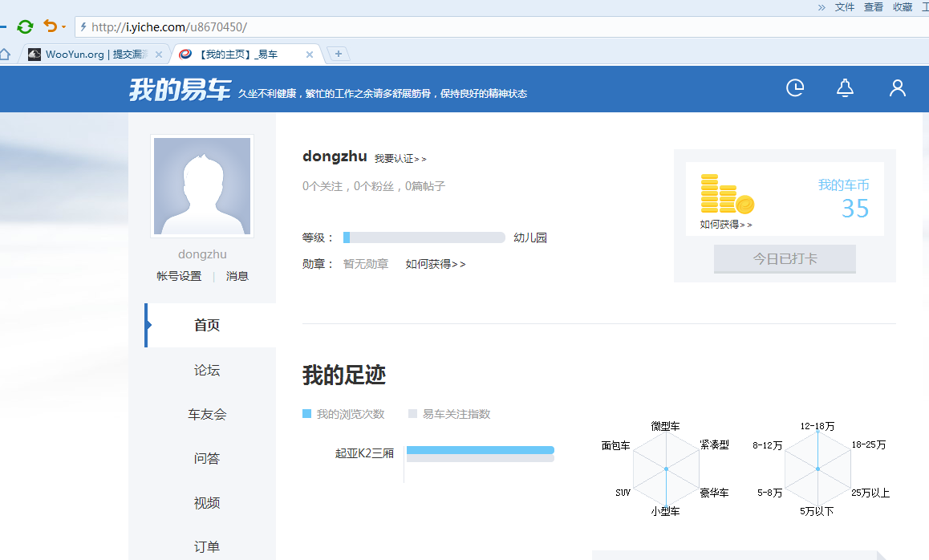The image size is (929, 560).
Task: Open dropdown arrow next to undo icon
Action: [63, 26]
